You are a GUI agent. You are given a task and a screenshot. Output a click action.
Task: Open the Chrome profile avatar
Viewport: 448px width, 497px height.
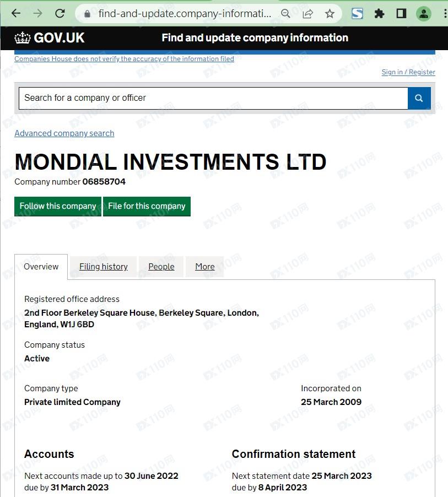423,13
